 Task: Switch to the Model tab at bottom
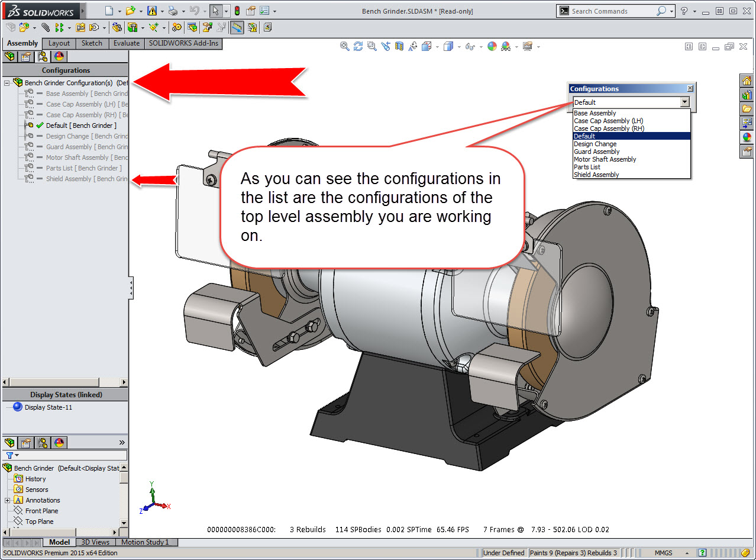59,542
